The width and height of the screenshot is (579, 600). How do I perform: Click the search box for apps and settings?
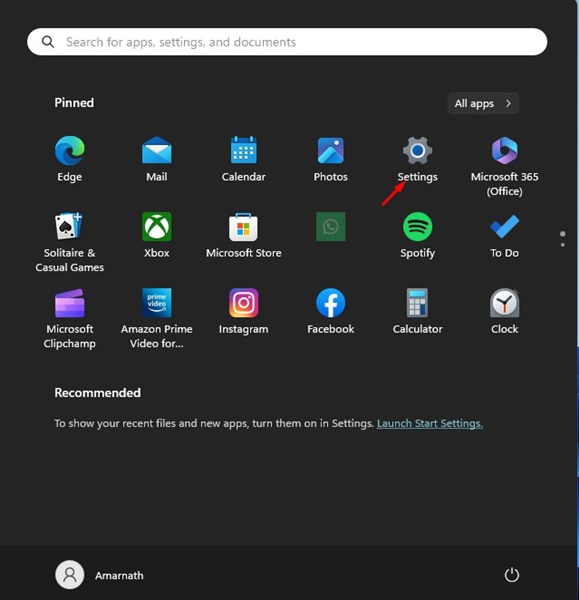[287, 42]
